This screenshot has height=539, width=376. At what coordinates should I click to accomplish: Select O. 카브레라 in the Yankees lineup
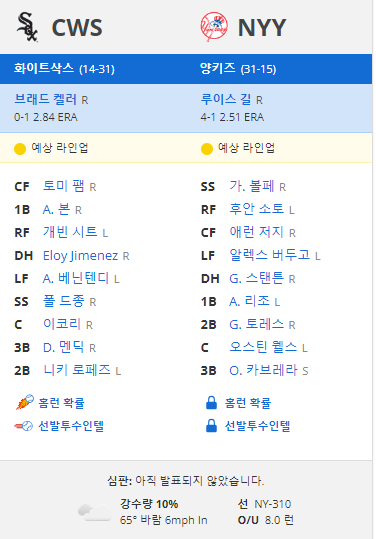point(263,370)
